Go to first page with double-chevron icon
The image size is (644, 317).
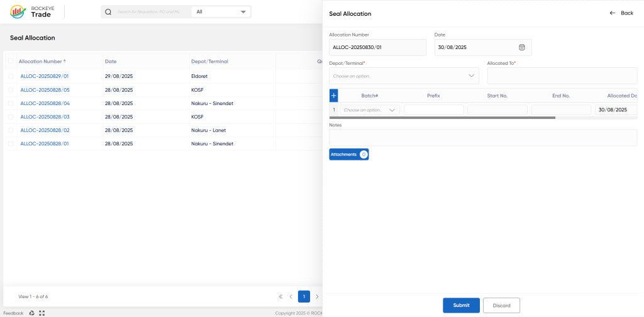[x=280, y=296]
